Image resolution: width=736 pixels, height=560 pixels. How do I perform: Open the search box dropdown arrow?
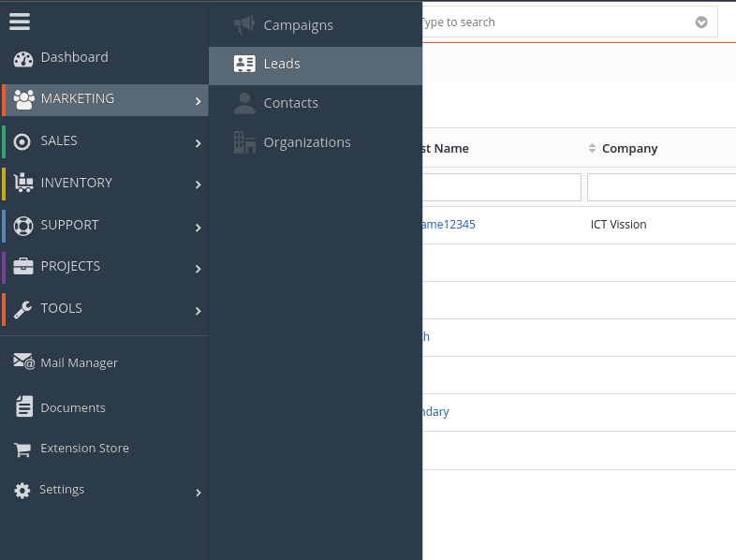(701, 22)
